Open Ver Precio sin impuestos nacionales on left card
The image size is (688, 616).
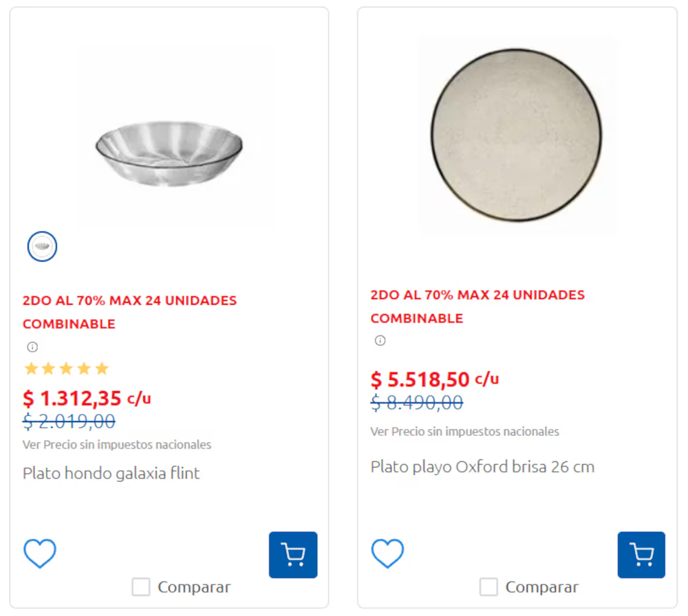coord(116,445)
